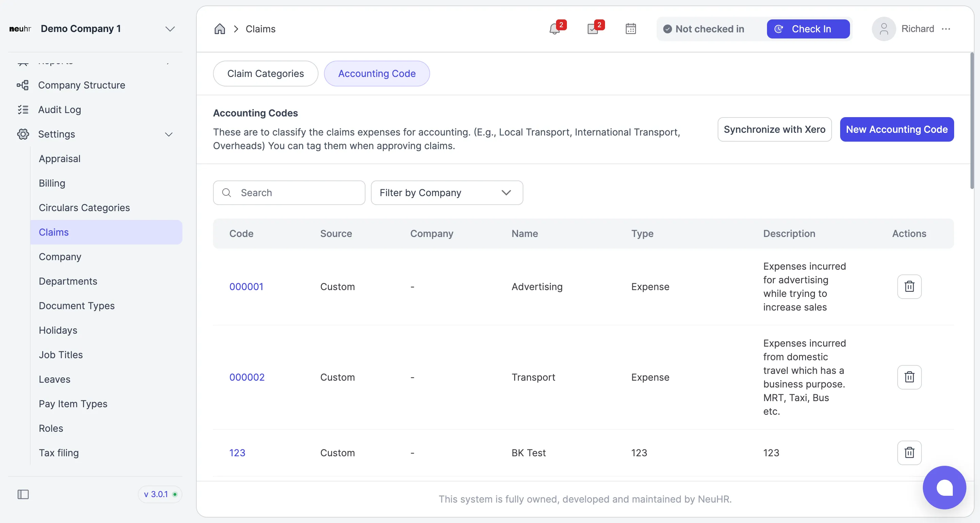Open accounting code link 000002
The image size is (980, 523).
click(246, 377)
